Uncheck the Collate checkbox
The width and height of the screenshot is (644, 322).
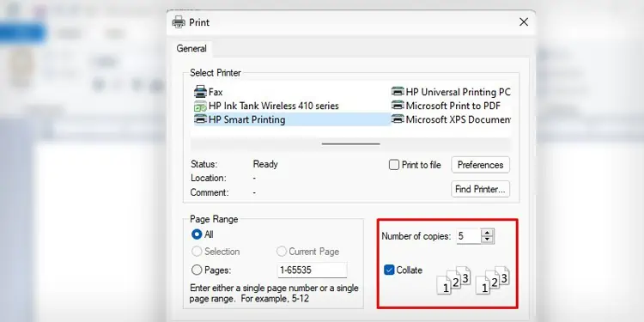click(389, 270)
